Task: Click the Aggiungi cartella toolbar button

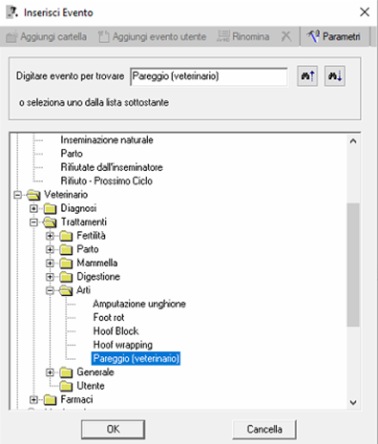Action: click(x=47, y=36)
